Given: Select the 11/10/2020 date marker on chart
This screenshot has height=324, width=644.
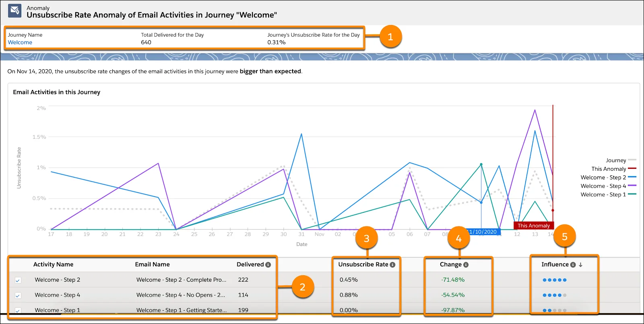Looking at the screenshot, I should (483, 232).
